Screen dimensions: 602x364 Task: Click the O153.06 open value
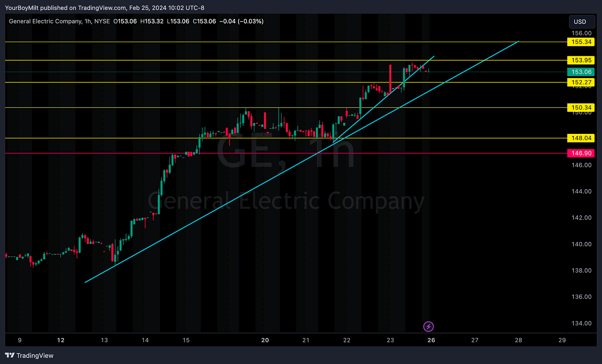pos(125,21)
